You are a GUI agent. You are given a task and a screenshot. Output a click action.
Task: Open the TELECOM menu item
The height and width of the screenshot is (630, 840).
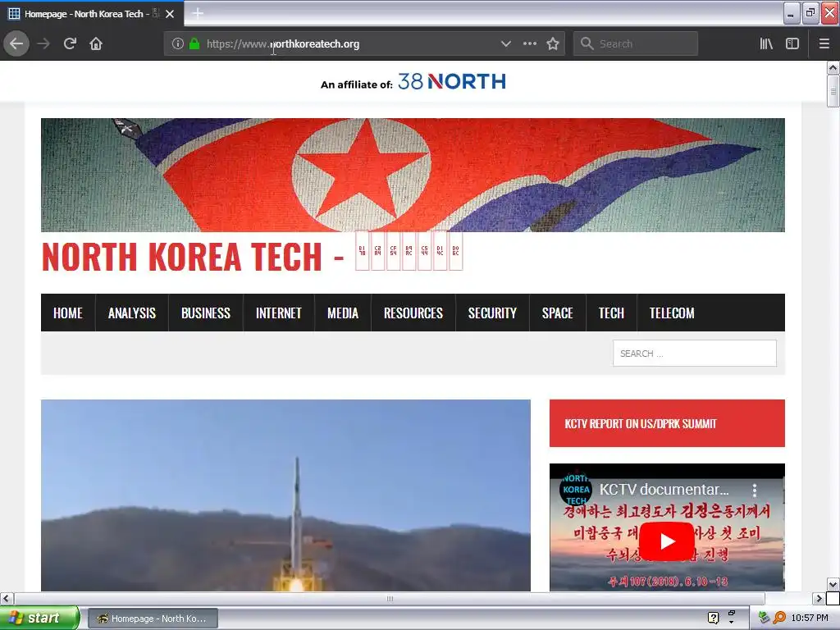[672, 313]
